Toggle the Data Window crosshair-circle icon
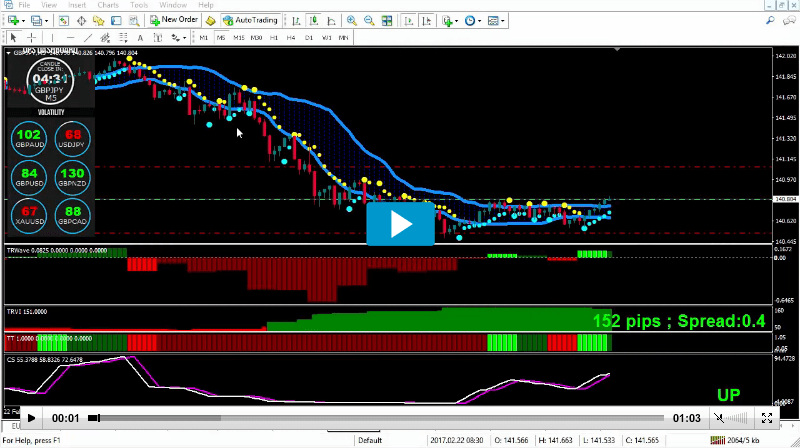The height and width of the screenshot is (448, 800). click(81, 20)
